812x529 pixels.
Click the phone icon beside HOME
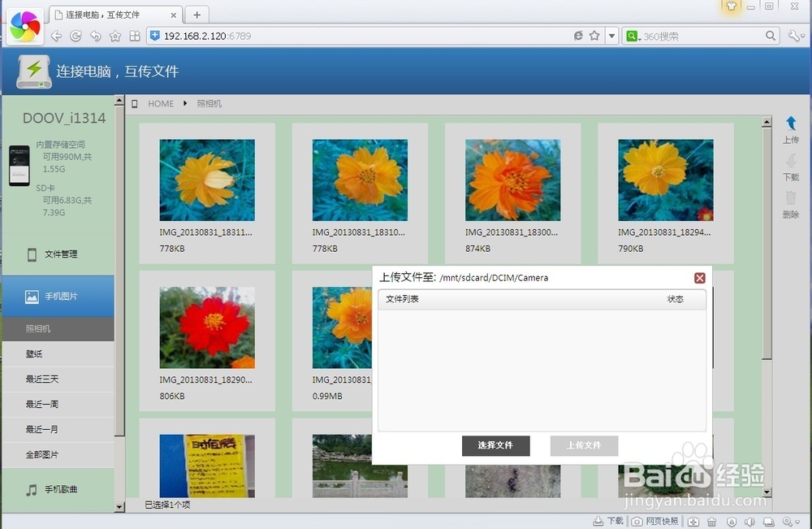tap(135, 104)
